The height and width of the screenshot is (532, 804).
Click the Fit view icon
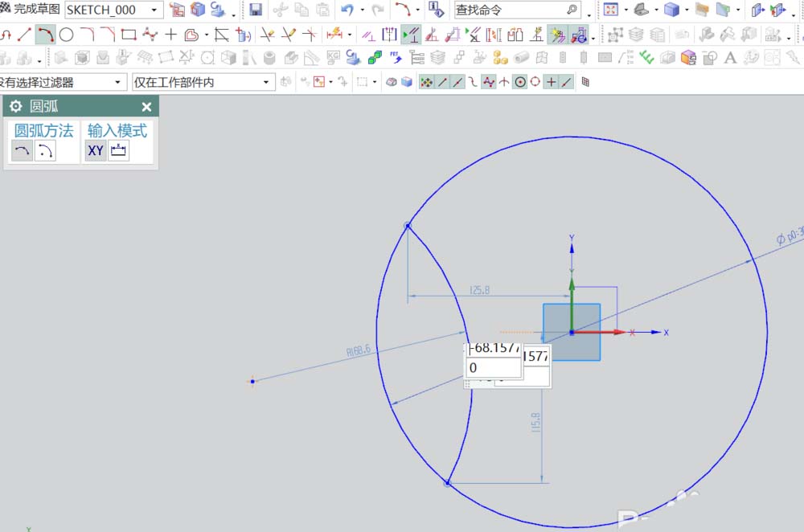[611, 9]
